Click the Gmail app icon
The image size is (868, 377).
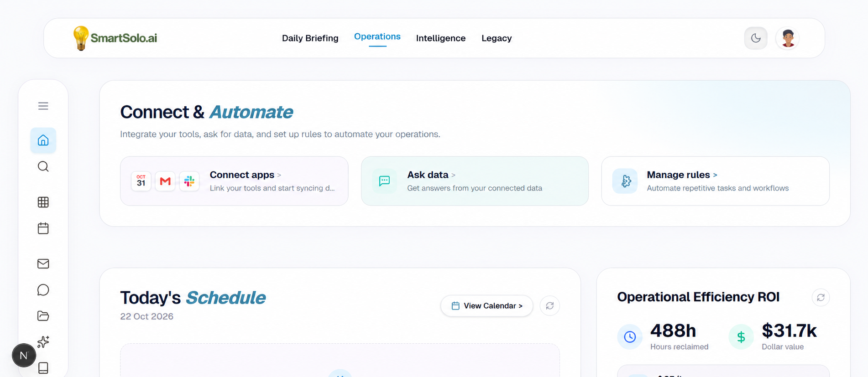point(165,181)
